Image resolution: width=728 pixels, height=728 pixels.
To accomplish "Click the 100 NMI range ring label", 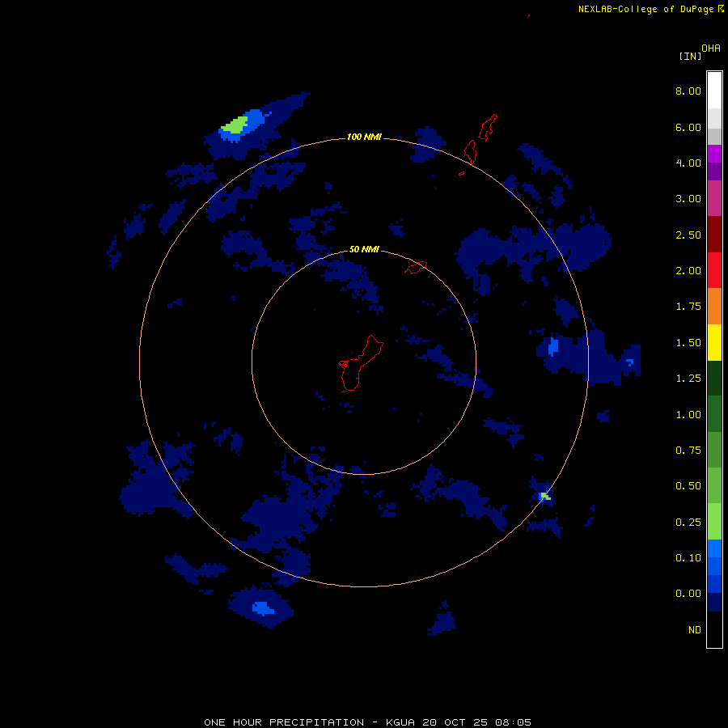I will (364, 137).
